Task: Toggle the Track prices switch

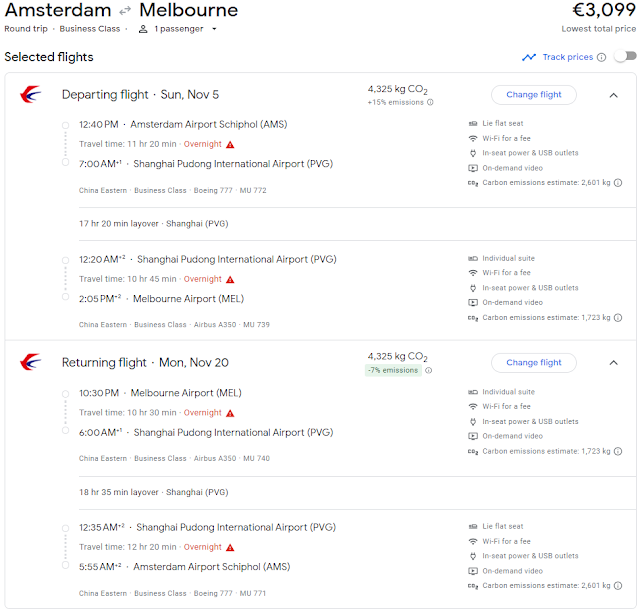Action: coord(624,57)
